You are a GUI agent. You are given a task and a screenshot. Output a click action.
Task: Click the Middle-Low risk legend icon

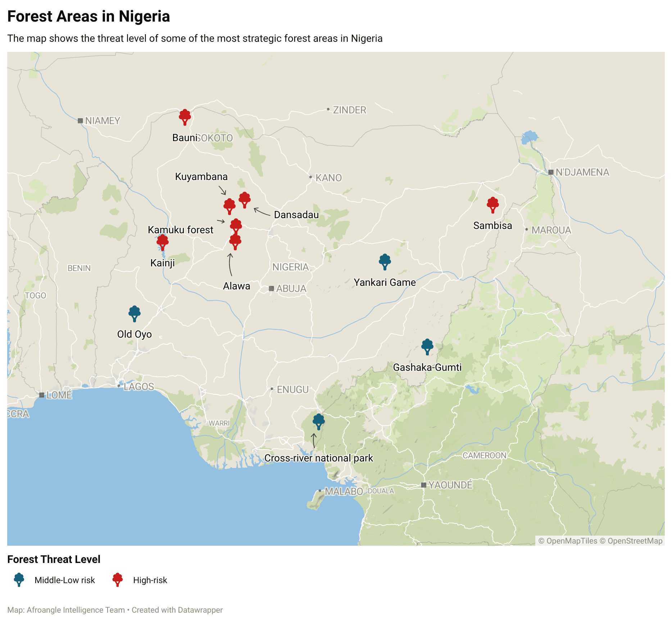click(19, 580)
